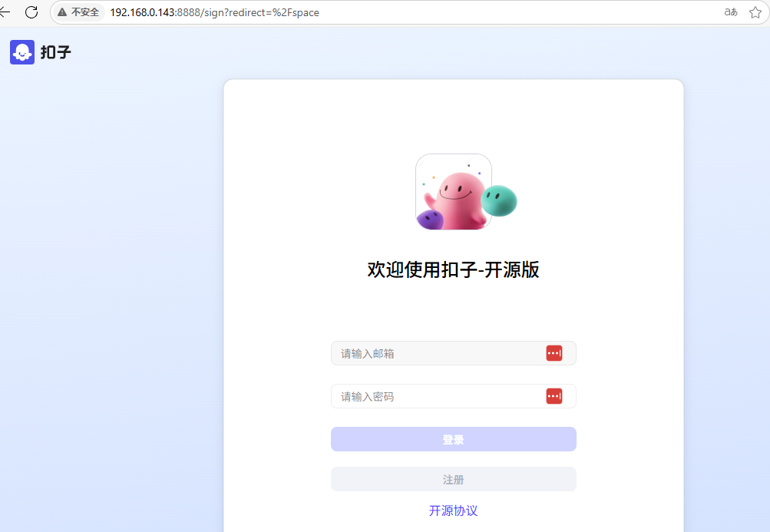The height and width of the screenshot is (532, 770).
Task: Click the address bar URL text
Action: (215, 13)
